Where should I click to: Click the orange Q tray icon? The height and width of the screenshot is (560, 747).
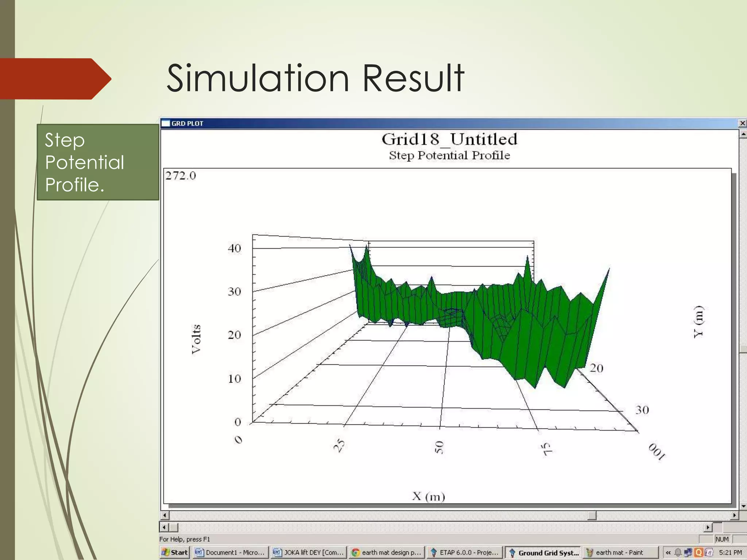pyautogui.click(x=698, y=552)
